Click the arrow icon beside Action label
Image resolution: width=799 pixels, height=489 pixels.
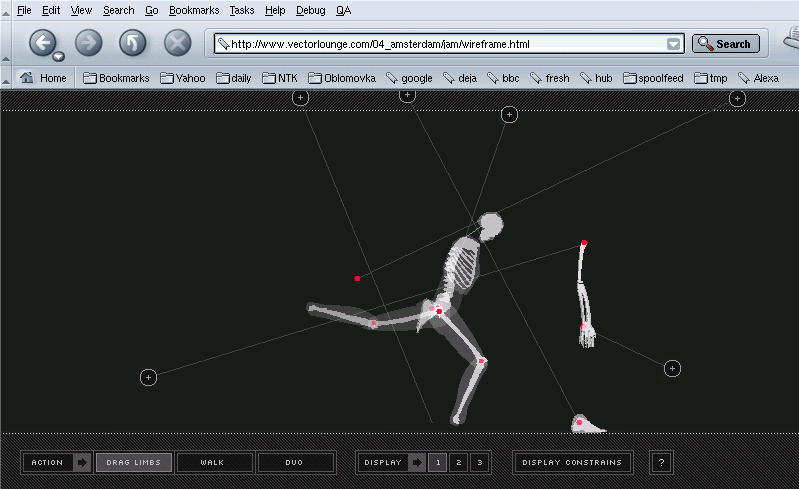click(x=81, y=463)
